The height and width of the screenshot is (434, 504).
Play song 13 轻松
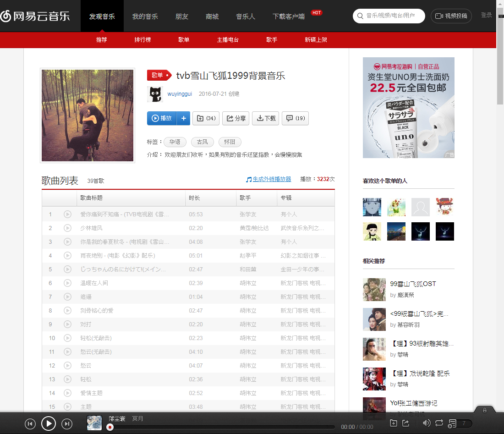click(67, 379)
